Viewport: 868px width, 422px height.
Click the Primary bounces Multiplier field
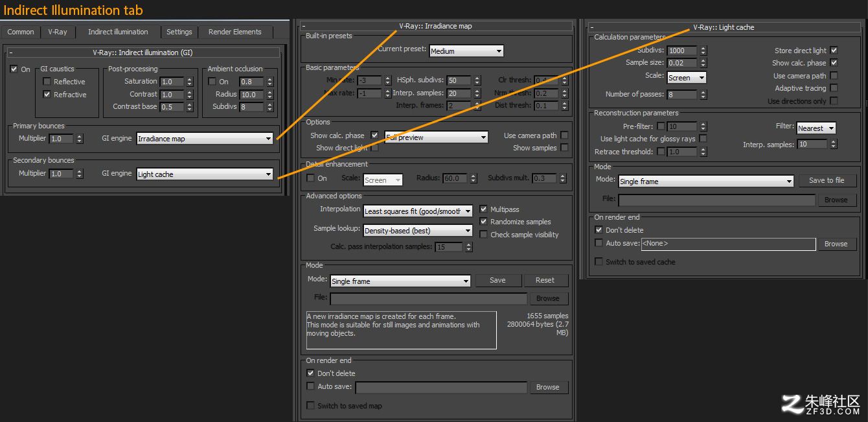[62, 139]
